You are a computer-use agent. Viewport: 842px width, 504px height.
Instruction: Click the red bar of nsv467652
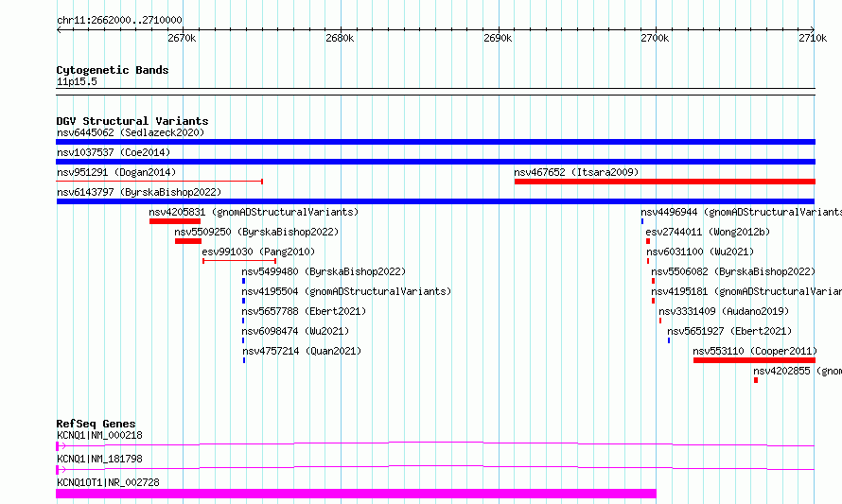point(665,182)
